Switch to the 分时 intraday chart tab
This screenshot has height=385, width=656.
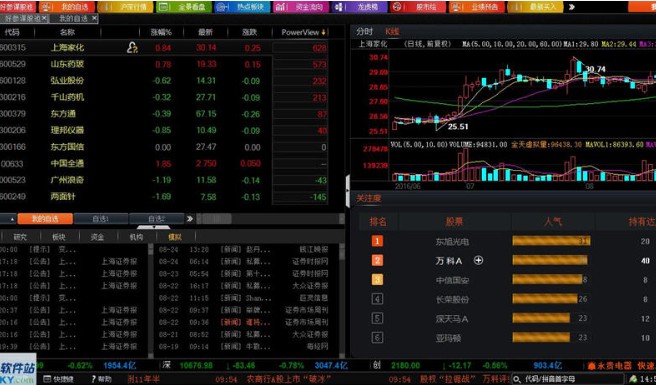pos(364,31)
